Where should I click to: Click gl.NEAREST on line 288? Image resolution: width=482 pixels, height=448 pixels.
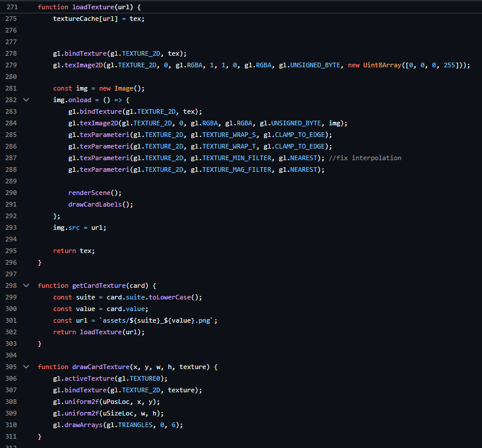[x=298, y=169]
